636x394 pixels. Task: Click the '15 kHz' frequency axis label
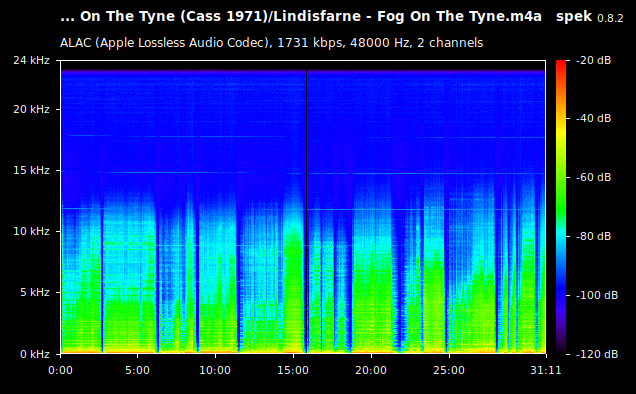pos(31,170)
